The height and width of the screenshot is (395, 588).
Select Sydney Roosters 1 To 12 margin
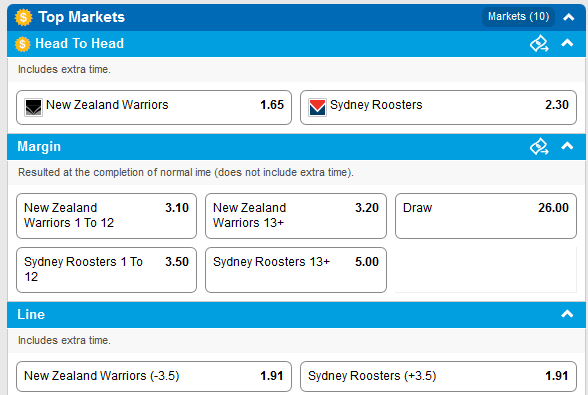pos(106,270)
